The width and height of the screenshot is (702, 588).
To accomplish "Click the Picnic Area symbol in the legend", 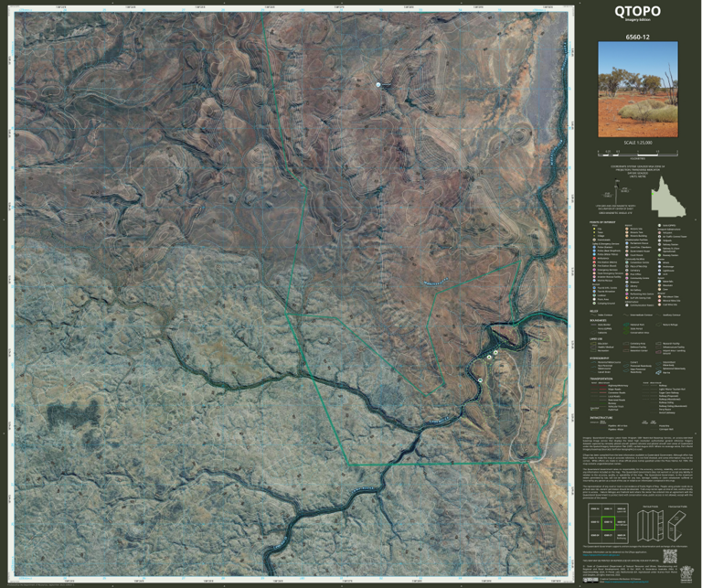I will [594, 299].
